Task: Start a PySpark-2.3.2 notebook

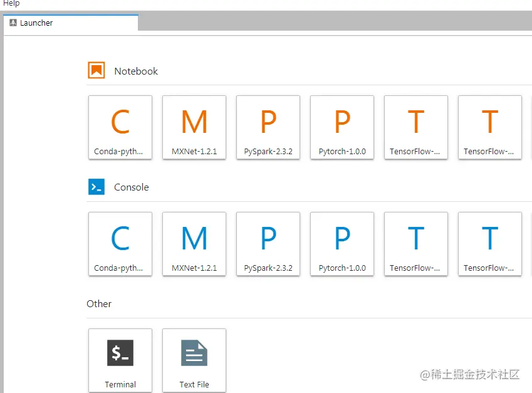Action: tap(268, 127)
